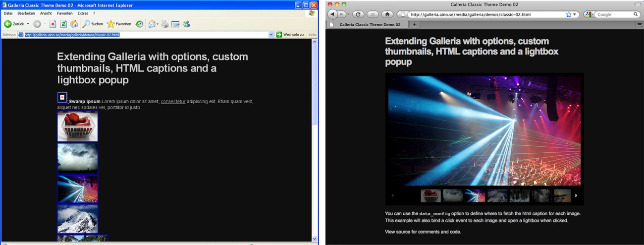644x245 pixels.
Task: Print the page with the printer icon
Action: [164, 24]
